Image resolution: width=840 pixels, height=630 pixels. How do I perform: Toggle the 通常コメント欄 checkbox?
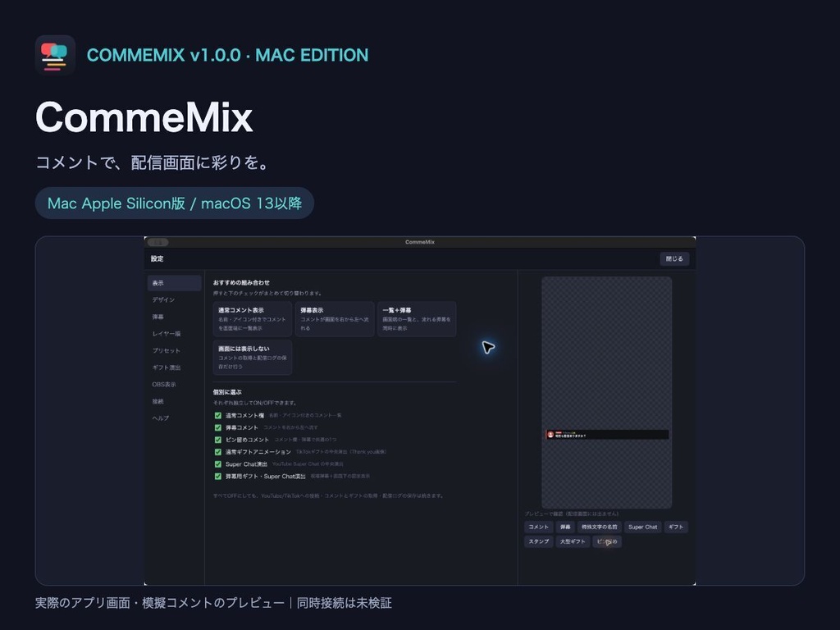[218, 415]
